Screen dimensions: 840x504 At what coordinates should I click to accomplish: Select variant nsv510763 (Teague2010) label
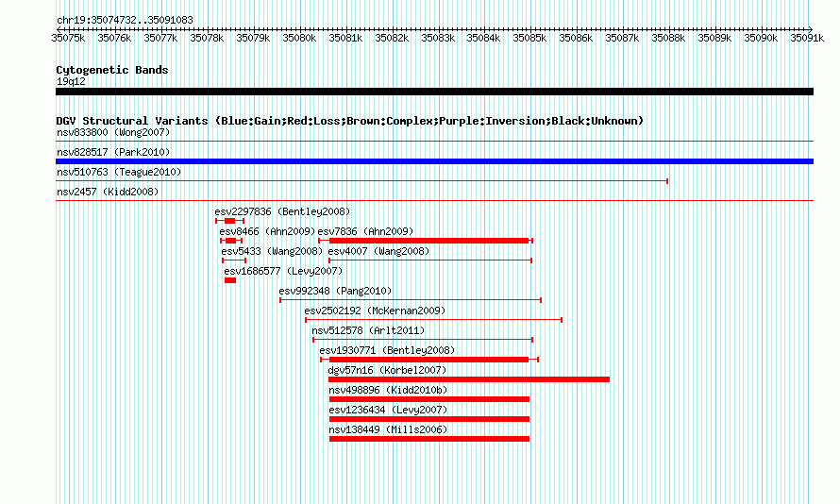click(x=119, y=172)
